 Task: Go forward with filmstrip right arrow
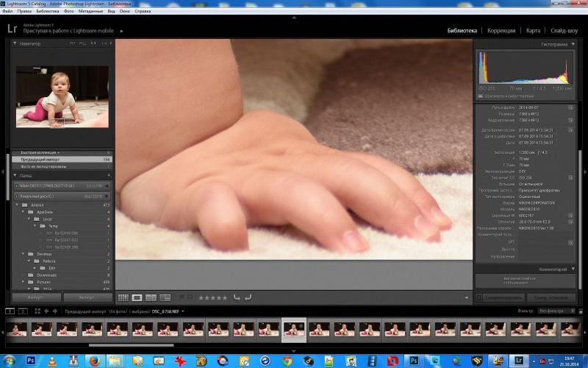pyautogui.click(x=54, y=311)
